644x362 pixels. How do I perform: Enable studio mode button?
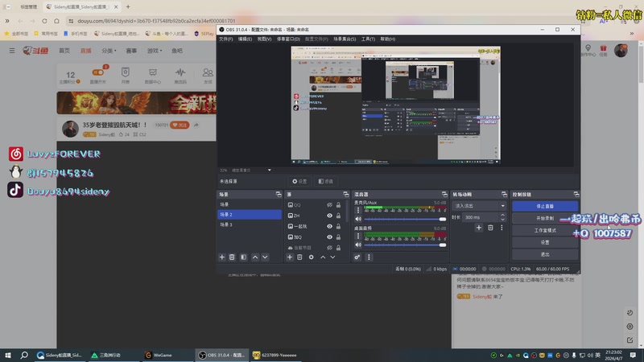(x=545, y=230)
